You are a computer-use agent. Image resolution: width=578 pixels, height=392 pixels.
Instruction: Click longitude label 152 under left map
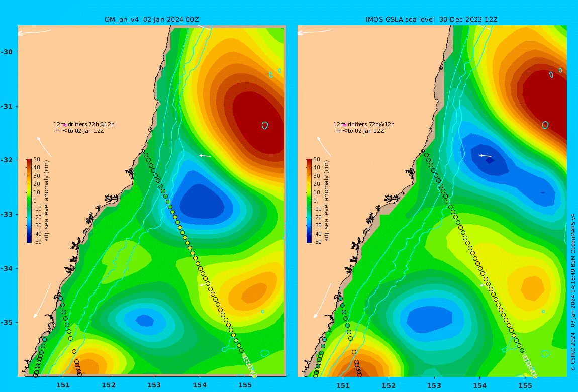pyautogui.click(x=109, y=385)
